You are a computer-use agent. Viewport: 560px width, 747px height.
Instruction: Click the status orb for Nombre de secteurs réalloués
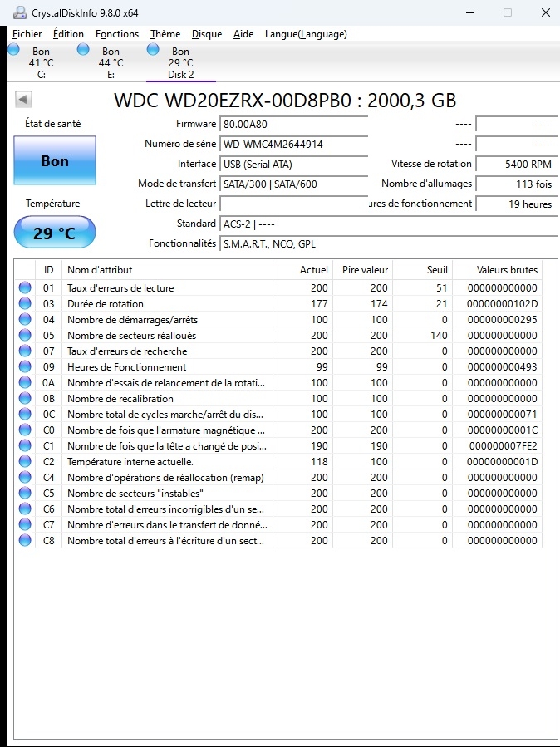coord(25,335)
